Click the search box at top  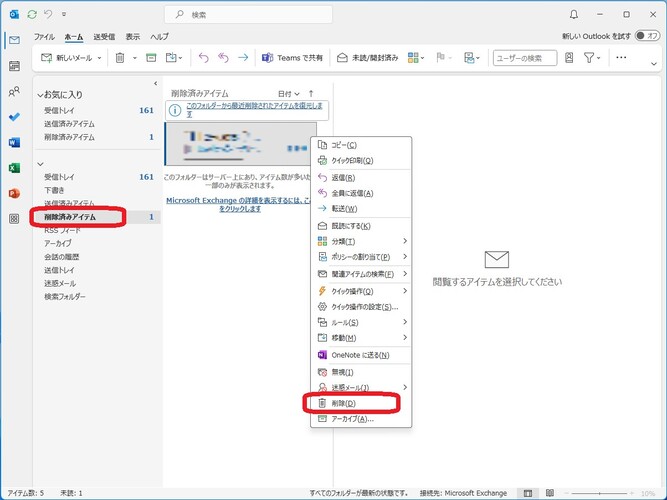coord(248,14)
